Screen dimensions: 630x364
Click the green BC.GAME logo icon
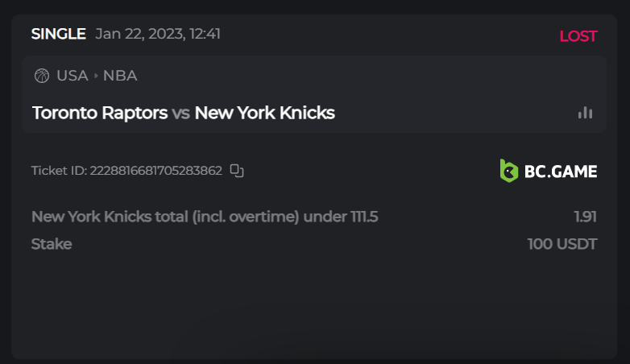click(508, 171)
